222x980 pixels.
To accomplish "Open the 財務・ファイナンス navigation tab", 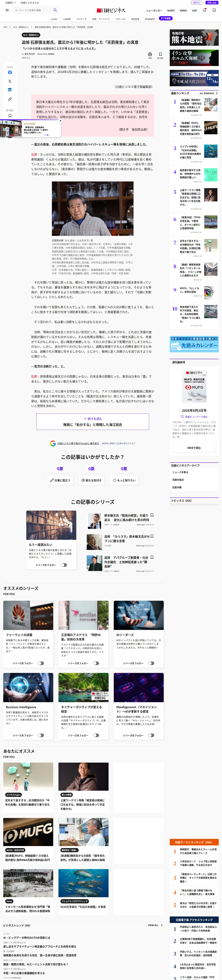I will pyautogui.click(x=101, y=19).
